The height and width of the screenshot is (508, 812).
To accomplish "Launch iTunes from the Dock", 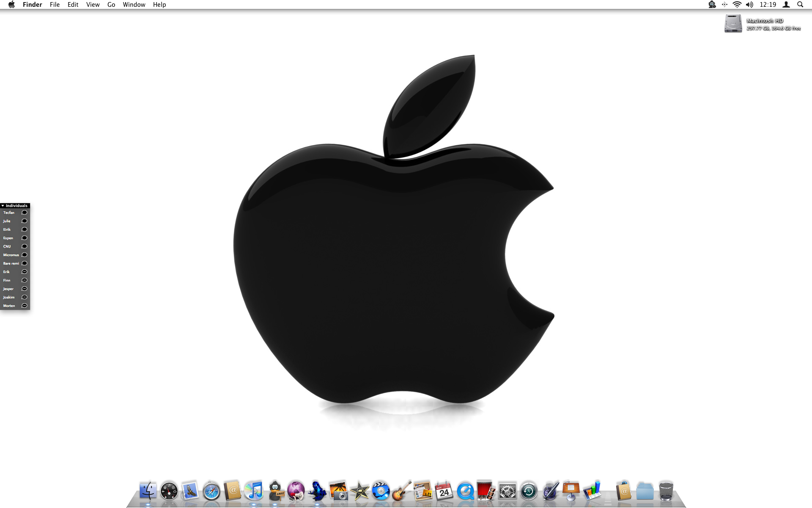I will point(254,491).
